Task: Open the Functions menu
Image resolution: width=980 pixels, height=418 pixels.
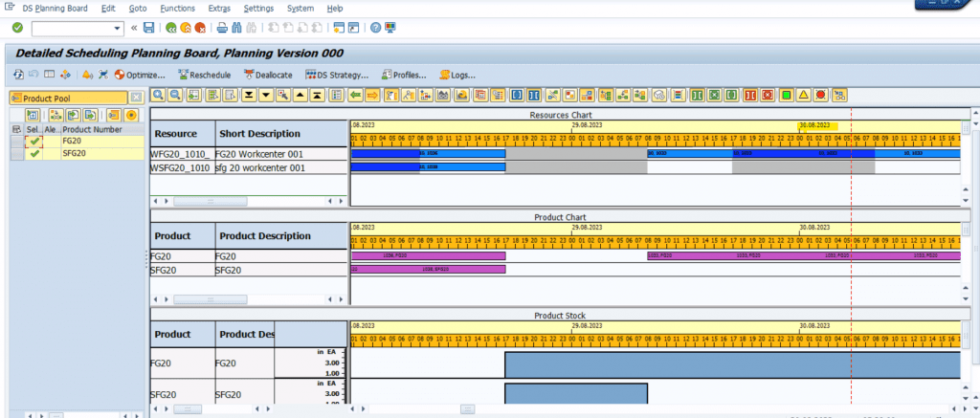Action: [177, 9]
